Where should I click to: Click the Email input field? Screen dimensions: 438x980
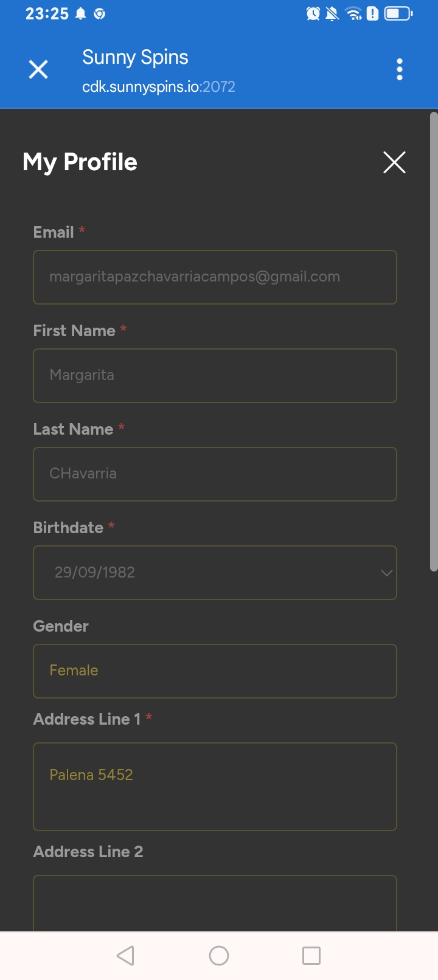[215, 277]
